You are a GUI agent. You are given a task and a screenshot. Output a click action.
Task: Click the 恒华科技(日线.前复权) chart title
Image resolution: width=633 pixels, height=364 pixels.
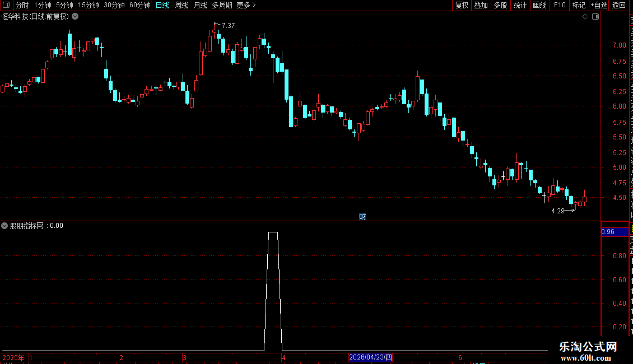[35, 17]
